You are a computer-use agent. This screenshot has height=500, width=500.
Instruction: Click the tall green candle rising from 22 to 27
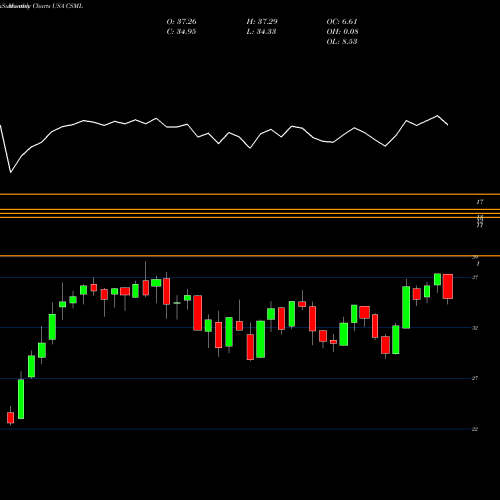pos(21,399)
